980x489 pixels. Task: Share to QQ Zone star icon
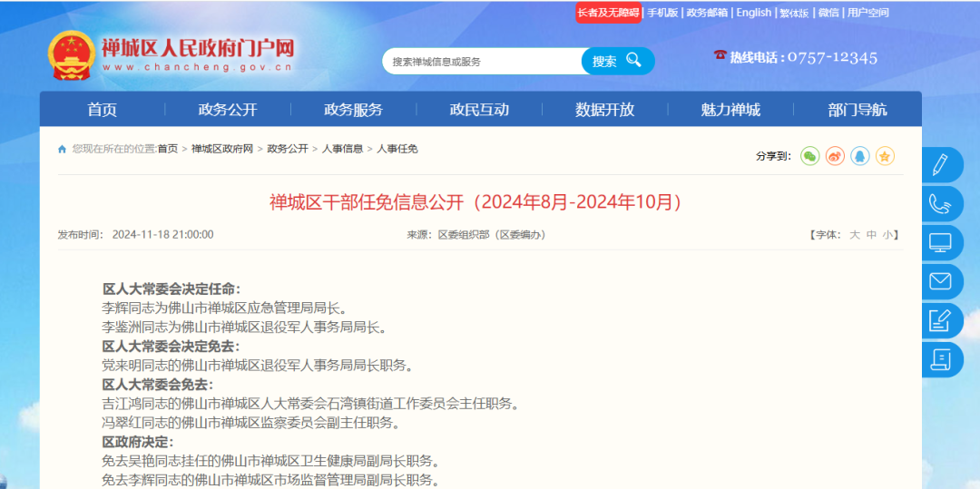885,156
